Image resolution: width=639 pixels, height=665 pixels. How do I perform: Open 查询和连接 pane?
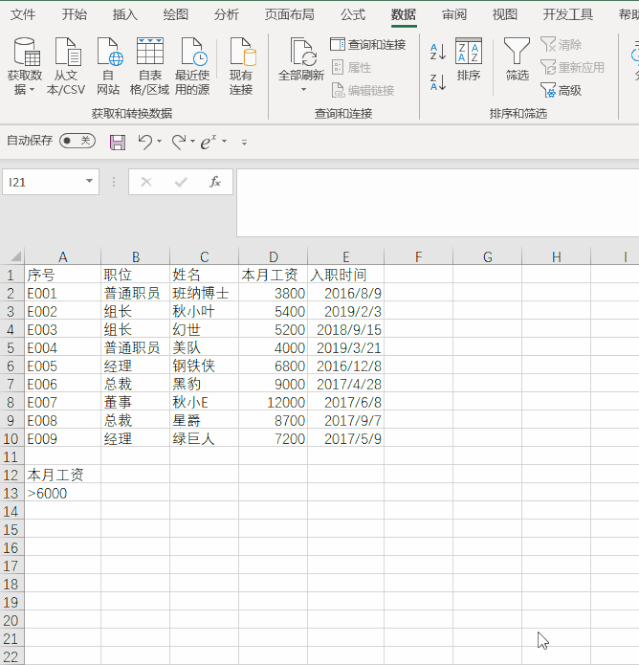368,45
